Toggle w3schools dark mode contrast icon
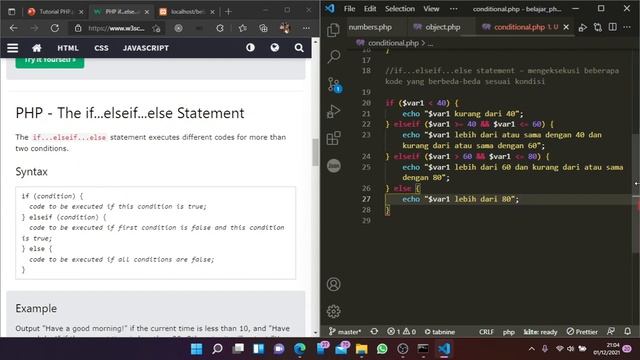The height and width of the screenshot is (360, 640). tap(250, 48)
